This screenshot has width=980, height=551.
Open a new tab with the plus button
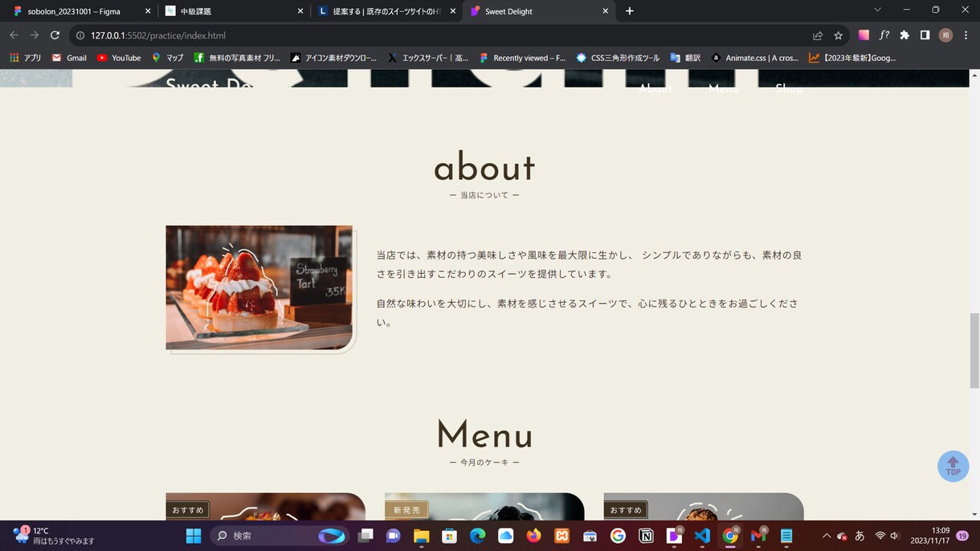coord(630,11)
